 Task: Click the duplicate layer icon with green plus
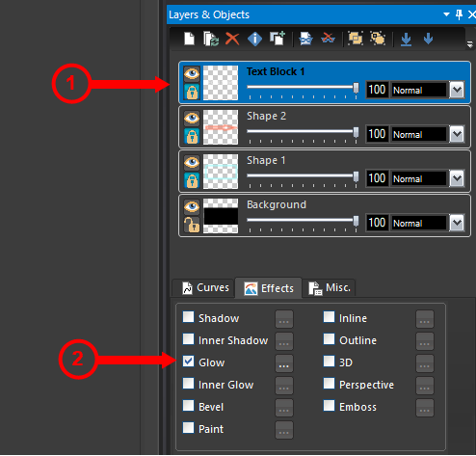click(x=278, y=39)
